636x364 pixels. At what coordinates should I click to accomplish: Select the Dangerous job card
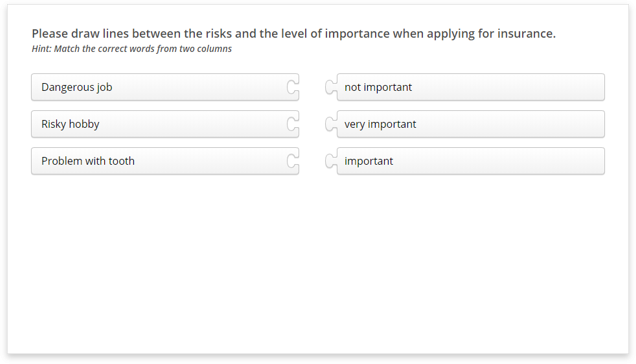165,87
